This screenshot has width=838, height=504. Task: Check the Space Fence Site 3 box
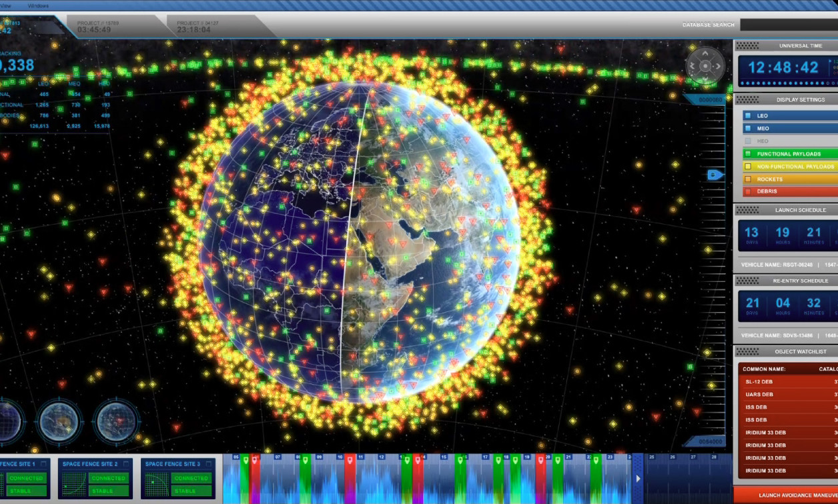210,463
